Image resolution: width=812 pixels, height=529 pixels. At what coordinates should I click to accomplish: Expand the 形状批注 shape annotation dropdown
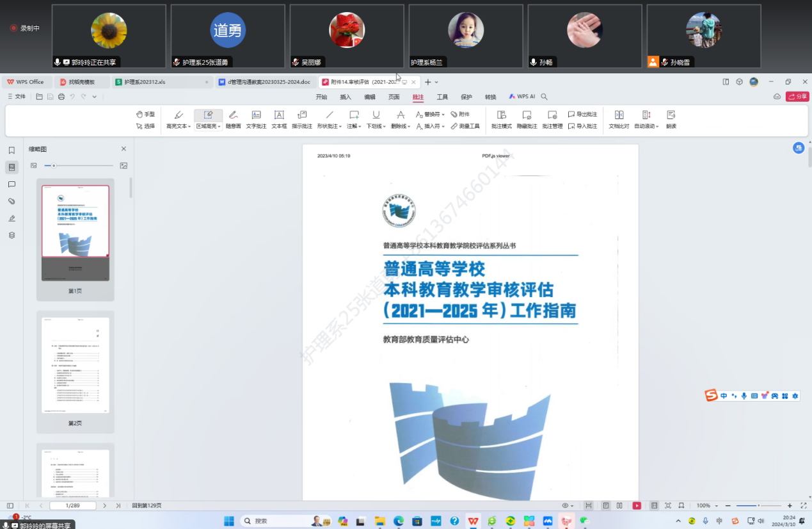339,127
